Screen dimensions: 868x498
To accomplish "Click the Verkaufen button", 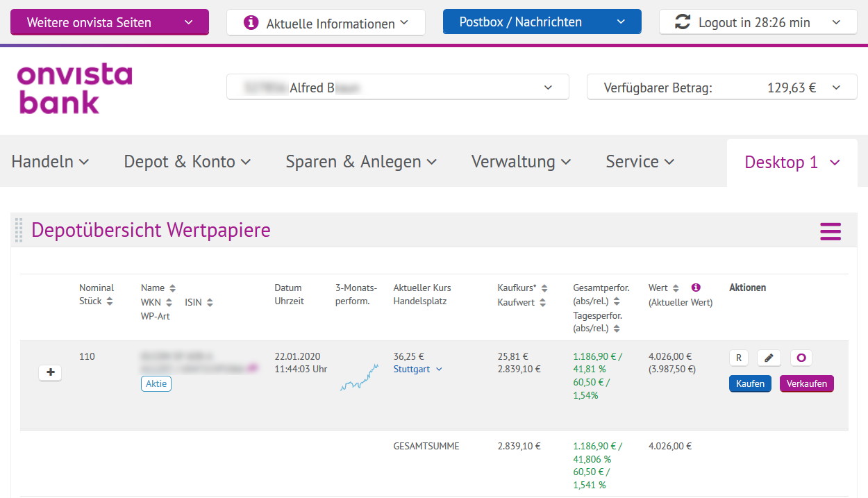I will (x=807, y=383).
